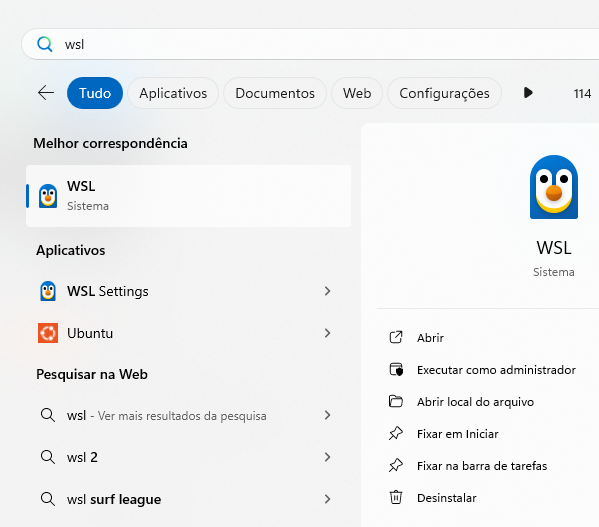
Task: Click the 114 points counter
Action: click(582, 94)
